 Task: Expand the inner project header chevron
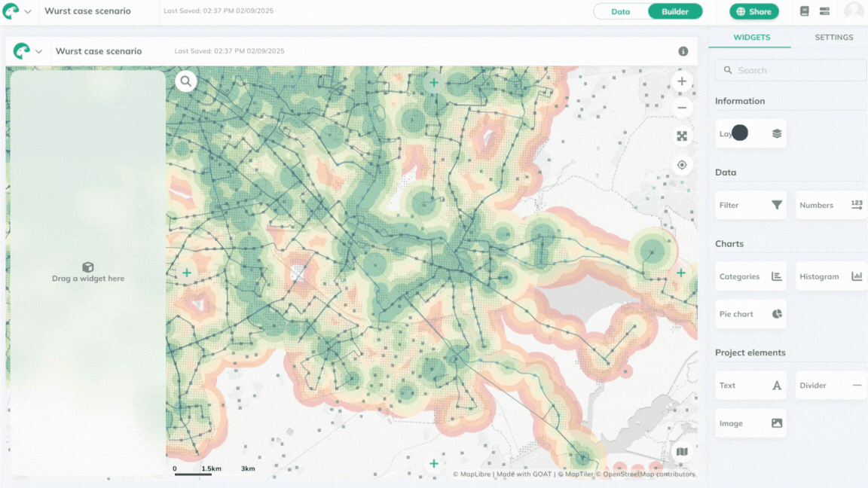(38, 51)
